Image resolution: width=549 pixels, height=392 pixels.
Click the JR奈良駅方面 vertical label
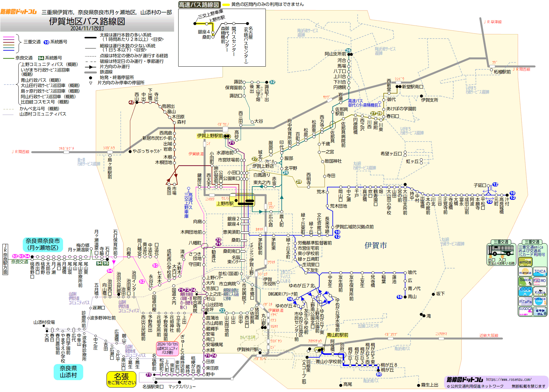pos(5,259)
